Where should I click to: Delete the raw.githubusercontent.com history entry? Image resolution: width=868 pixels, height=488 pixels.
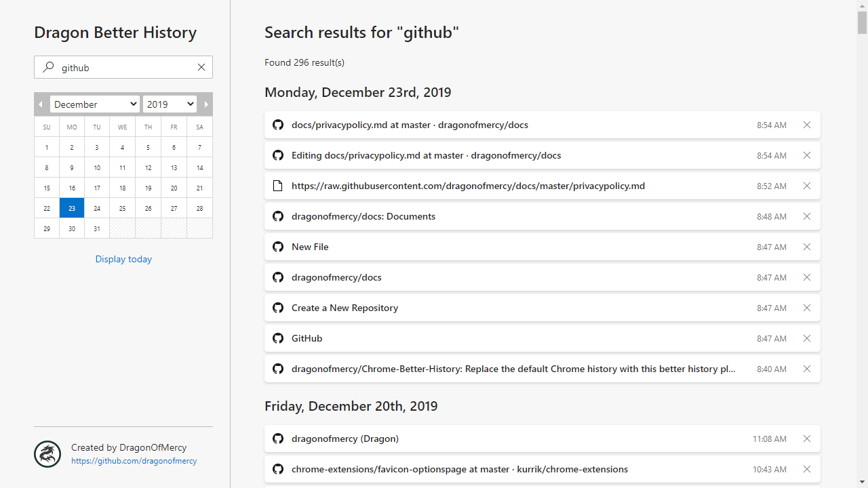point(807,186)
